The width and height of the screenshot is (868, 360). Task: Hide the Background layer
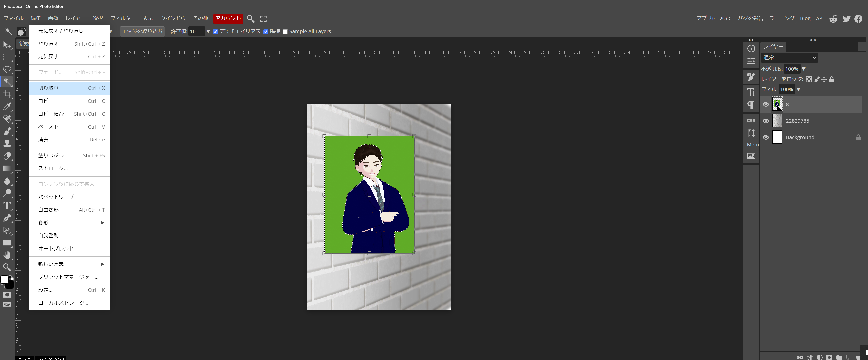[x=766, y=137]
